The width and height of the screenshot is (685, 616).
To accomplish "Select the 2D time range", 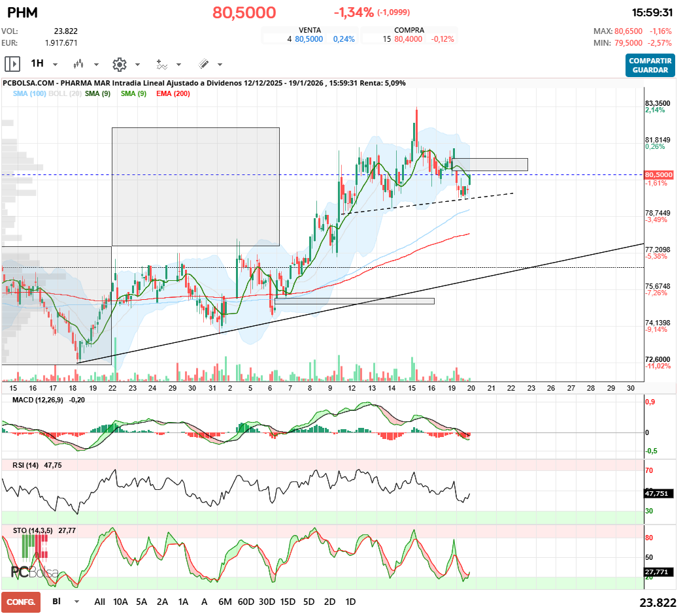I will coord(330,602).
